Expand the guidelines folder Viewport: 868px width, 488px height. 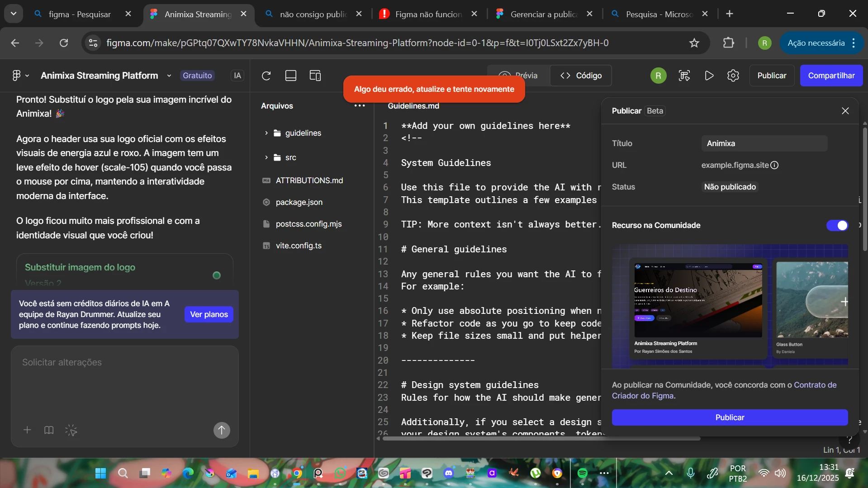point(266,133)
